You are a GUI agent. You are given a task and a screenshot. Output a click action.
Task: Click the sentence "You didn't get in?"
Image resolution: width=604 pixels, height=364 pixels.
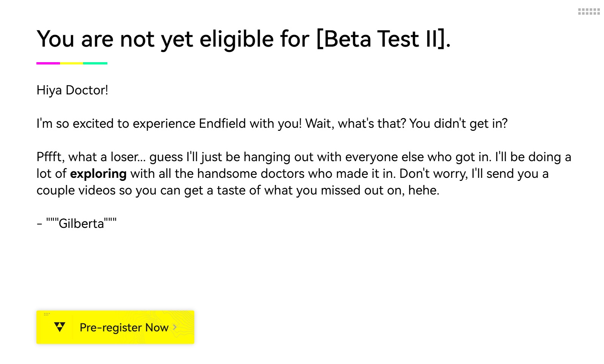(458, 124)
